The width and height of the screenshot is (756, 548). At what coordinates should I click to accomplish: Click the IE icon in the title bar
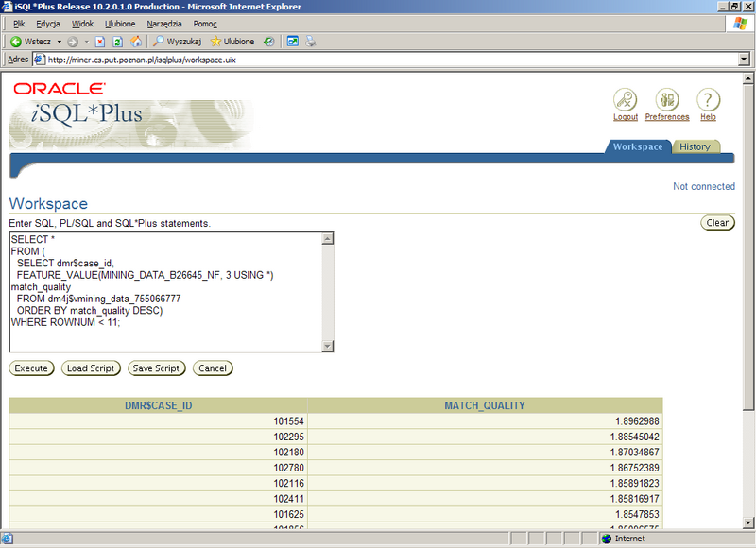coord(7,7)
